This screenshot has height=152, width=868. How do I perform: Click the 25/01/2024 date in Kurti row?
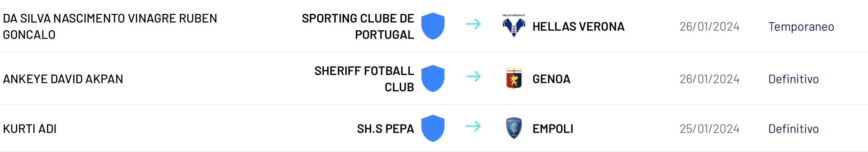coord(709,129)
